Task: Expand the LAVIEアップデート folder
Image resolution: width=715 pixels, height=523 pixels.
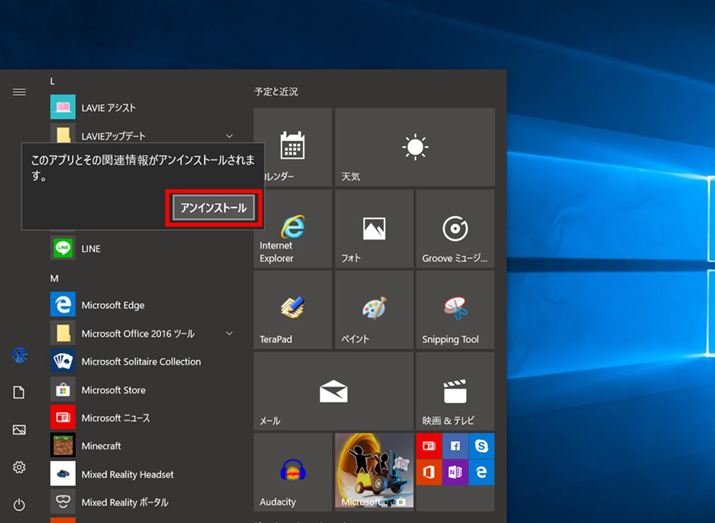Action: point(229,135)
